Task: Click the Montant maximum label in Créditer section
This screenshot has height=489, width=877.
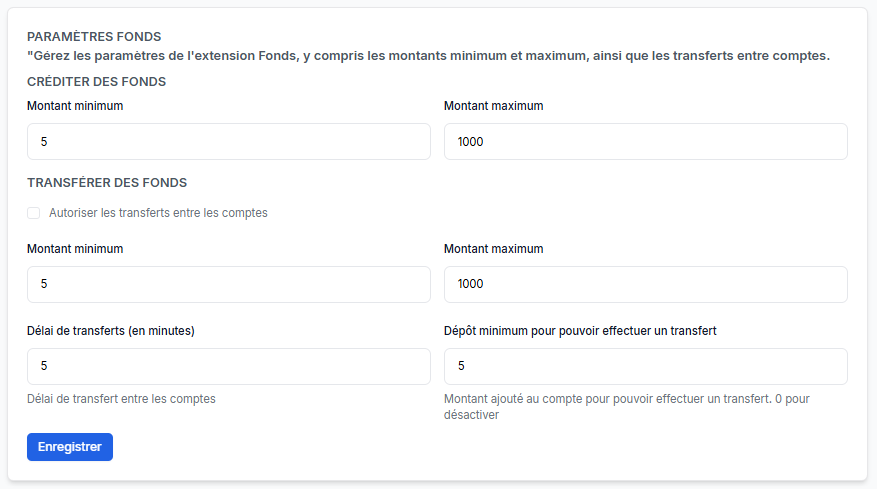Action: [493, 106]
